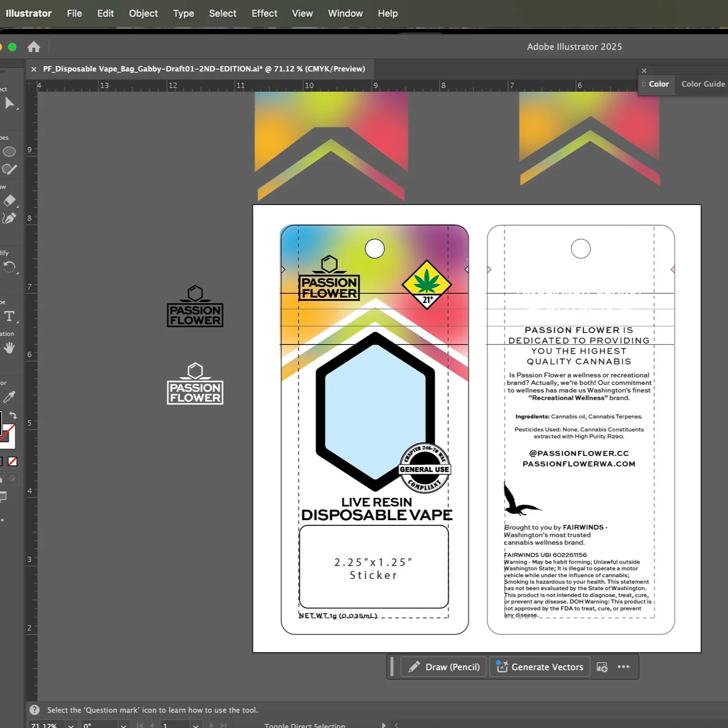Swap fill and stroke colors arrow
The image size is (728, 728).
(x=13, y=415)
